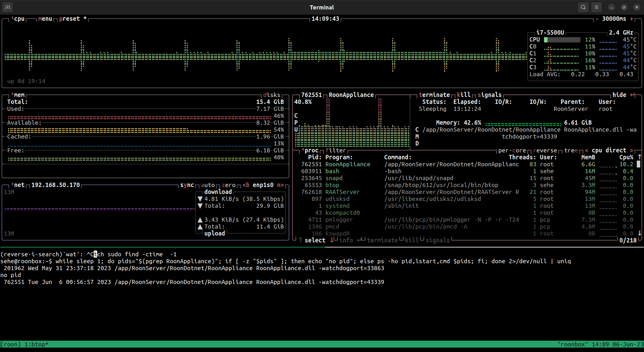This screenshot has width=644, height=352.
Task: Open the preset selector
Action: point(69,19)
